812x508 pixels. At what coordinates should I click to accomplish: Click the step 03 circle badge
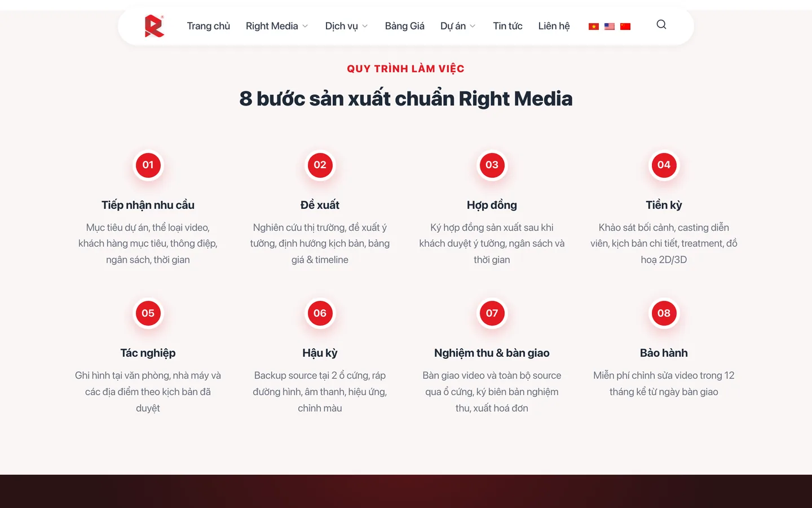point(492,165)
